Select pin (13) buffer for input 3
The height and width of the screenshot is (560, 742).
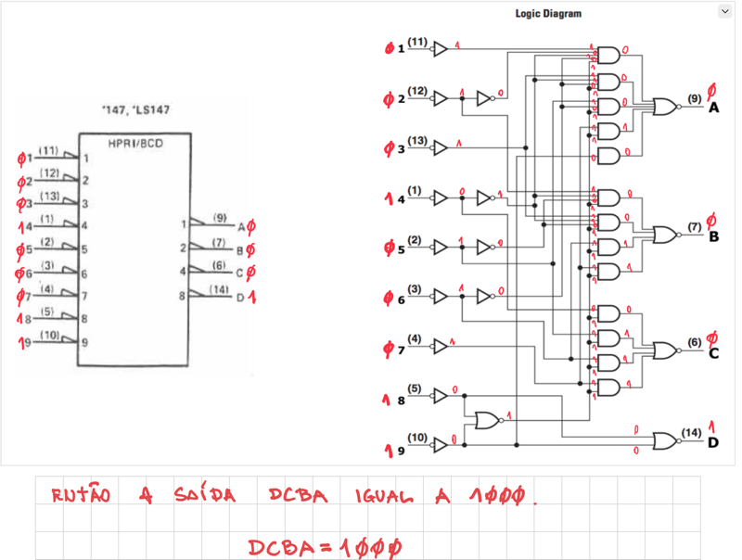[441, 147]
